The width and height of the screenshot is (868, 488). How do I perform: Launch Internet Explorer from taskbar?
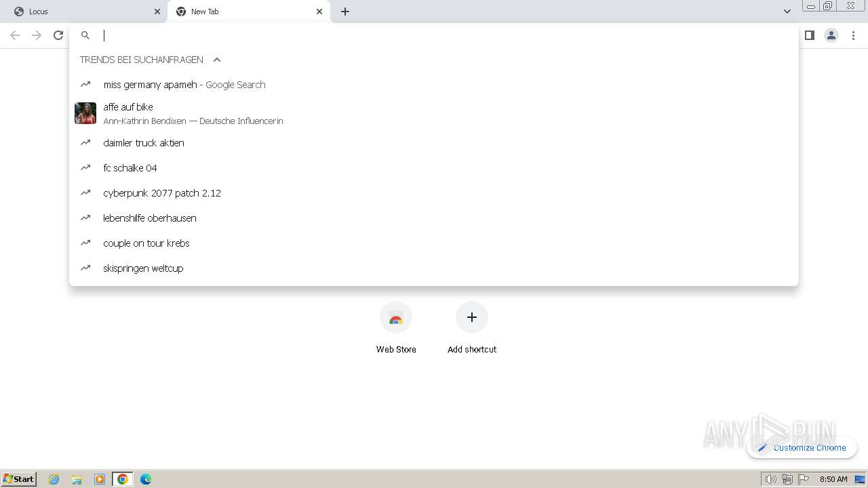point(54,479)
